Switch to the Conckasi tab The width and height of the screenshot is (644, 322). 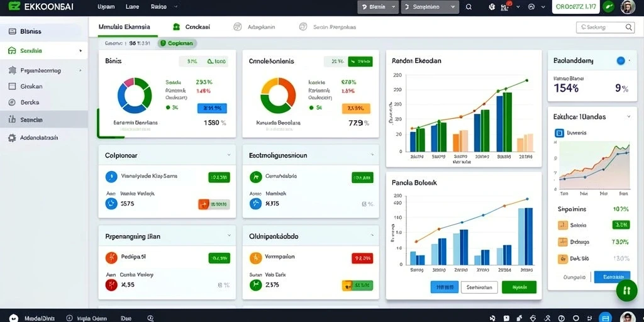(191, 26)
